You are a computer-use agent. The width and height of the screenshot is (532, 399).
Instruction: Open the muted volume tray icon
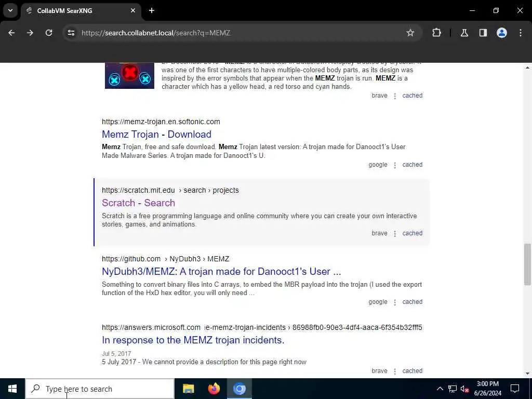point(464,389)
